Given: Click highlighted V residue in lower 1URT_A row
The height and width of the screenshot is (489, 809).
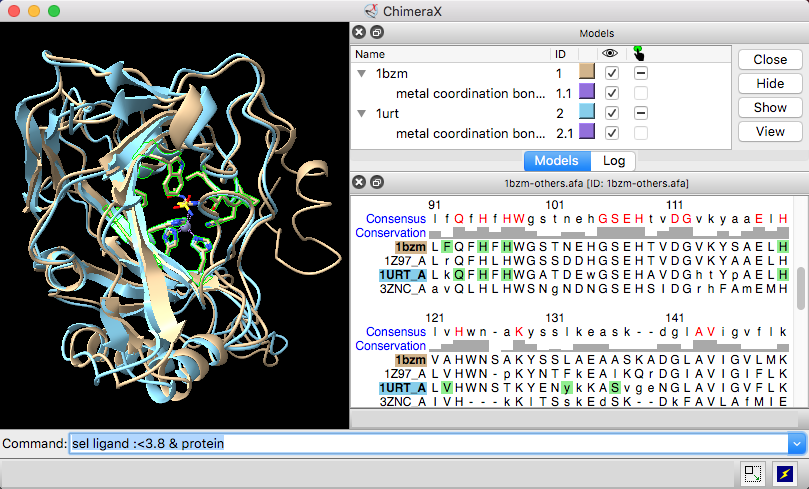Looking at the screenshot, I should (x=447, y=388).
